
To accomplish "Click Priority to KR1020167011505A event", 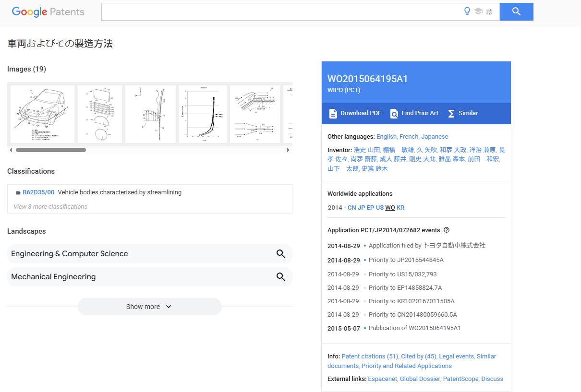I will point(412,301).
